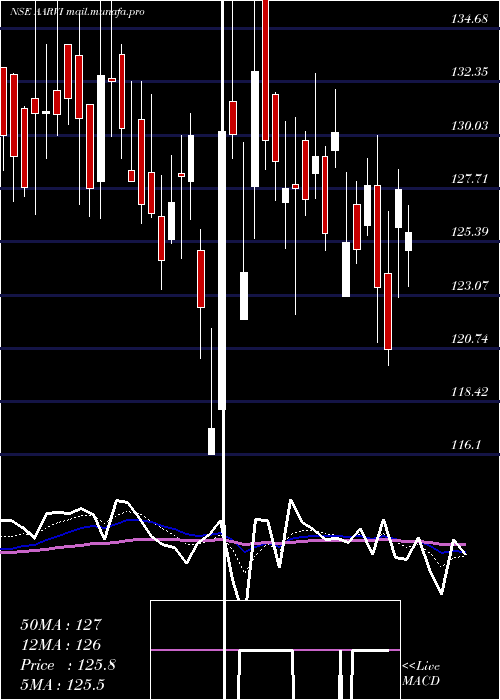Image resolution: width=500 pixels, height=700 pixels.
Task: Click the Price : 125.8 readout
Action: (x=68, y=665)
